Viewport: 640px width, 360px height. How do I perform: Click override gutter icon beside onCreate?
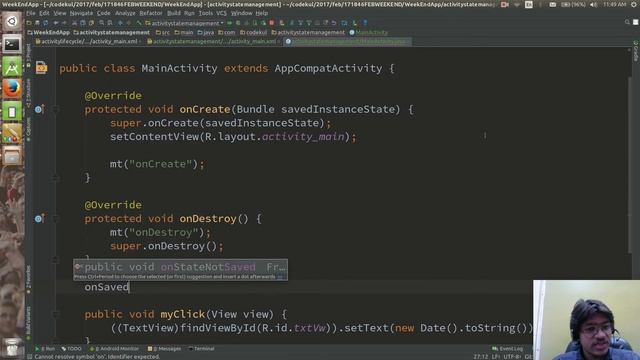[39, 109]
